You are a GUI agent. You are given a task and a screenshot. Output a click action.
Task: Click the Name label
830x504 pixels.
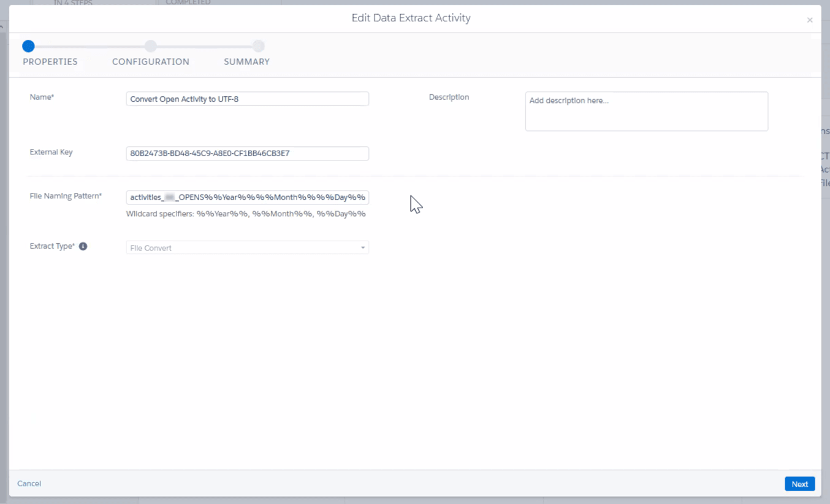[42, 97]
